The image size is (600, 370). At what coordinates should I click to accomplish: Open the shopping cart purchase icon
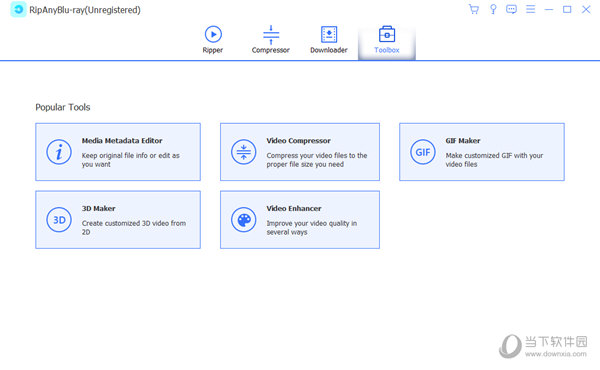[474, 9]
